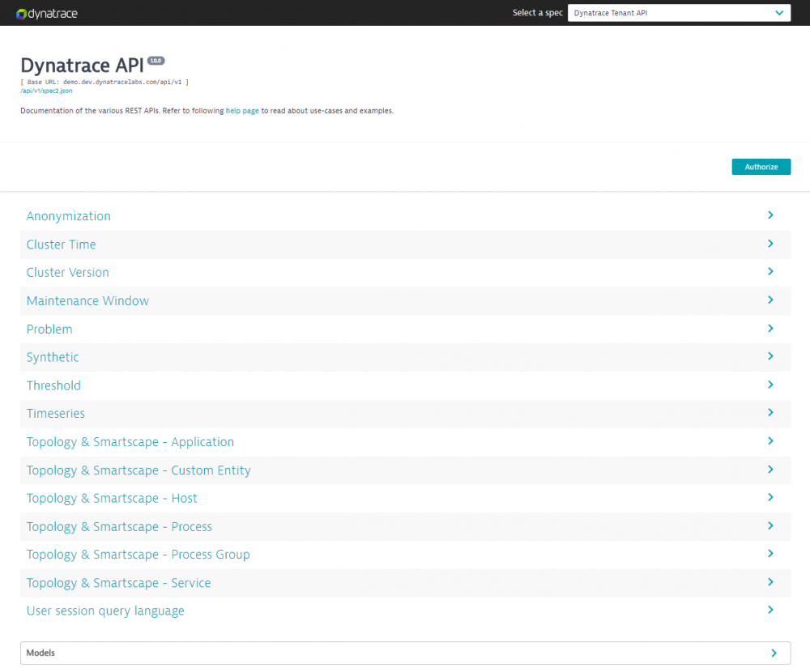
Task: Expand the Timeseries chevron
Action: coord(770,413)
